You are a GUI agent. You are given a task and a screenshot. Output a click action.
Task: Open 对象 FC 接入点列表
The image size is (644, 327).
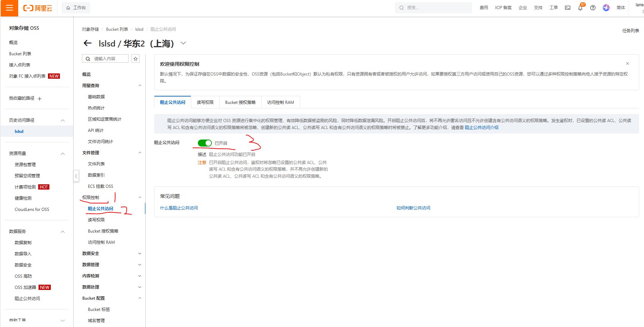(27, 76)
